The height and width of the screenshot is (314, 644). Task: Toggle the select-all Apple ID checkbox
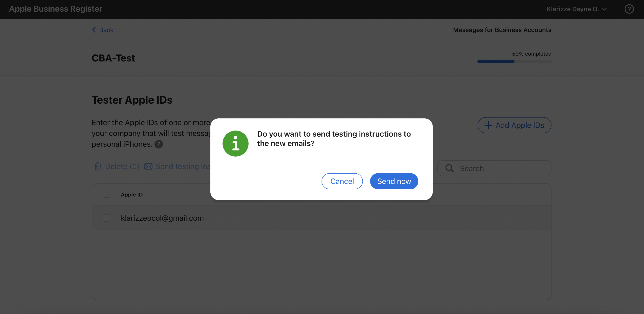tap(106, 194)
